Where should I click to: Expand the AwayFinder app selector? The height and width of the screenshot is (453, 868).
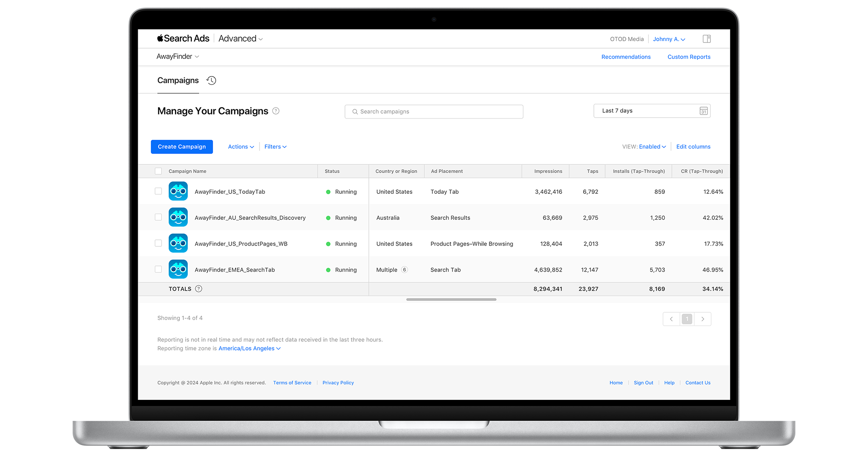point(178,57)
